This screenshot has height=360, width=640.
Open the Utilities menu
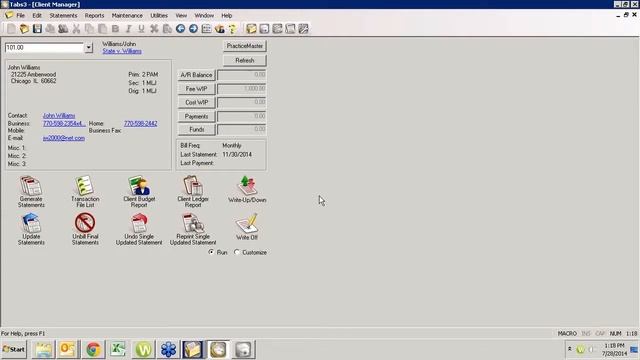[159, 16]
